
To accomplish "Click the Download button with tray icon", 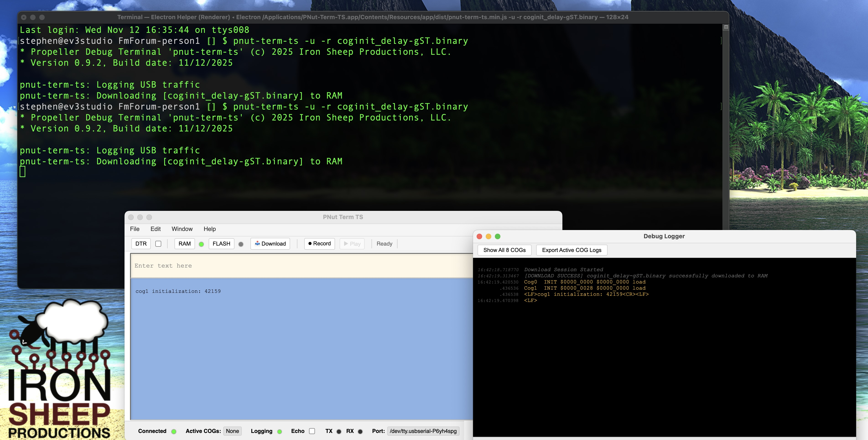I will coord(270,244).
